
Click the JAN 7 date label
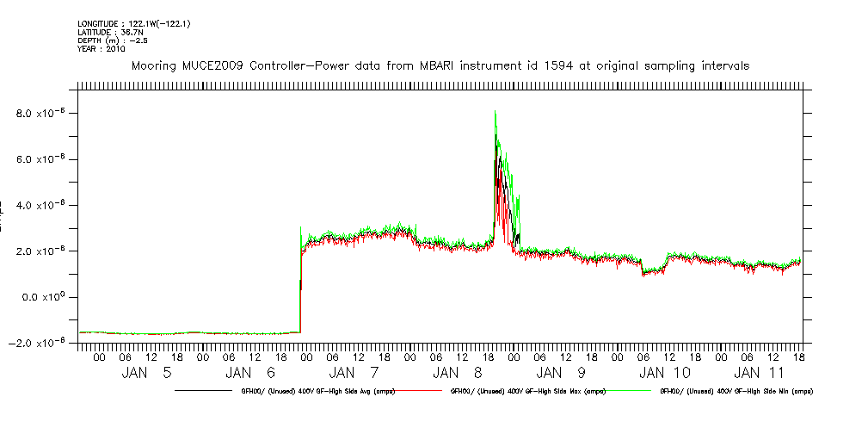[x=342, y=373]
